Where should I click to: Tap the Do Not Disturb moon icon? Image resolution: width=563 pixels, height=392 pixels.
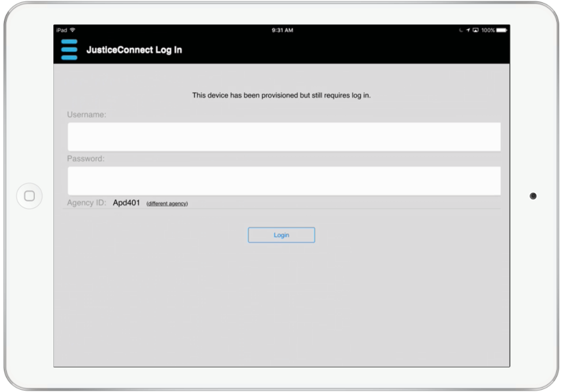pos(461,30)
